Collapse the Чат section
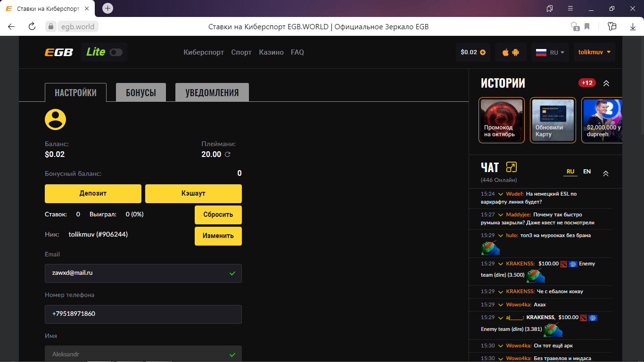 click(606, 173)
